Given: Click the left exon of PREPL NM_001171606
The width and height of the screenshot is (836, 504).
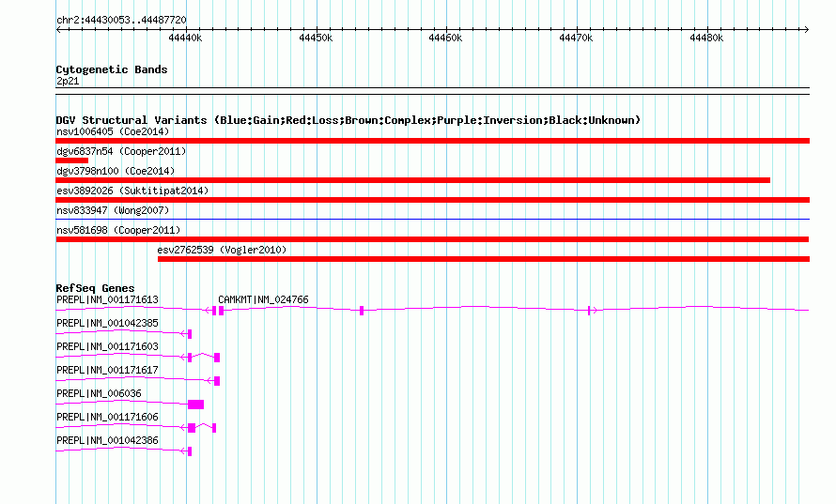Looking at the screenshot, I should 192,428.
